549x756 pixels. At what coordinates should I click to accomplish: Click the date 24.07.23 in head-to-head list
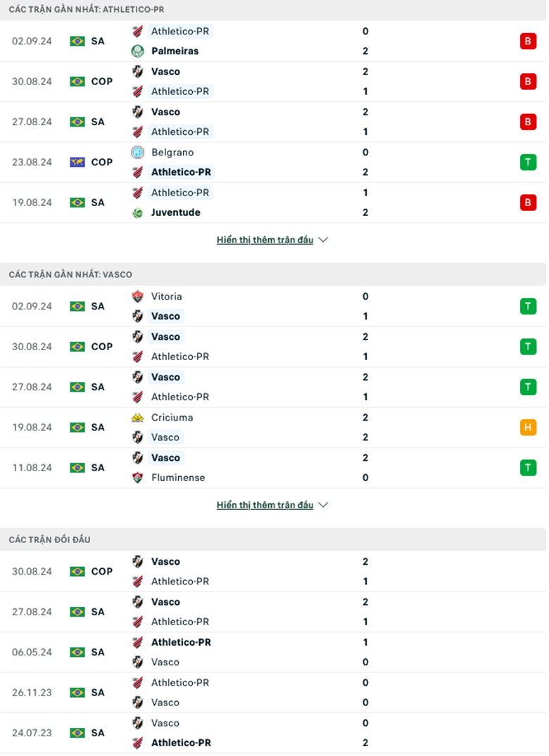point(32,733)
